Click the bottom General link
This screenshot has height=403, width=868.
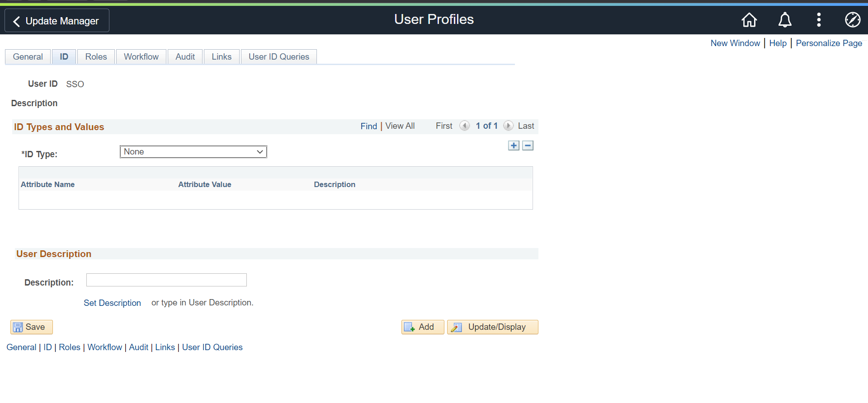(x=21, y=347)
